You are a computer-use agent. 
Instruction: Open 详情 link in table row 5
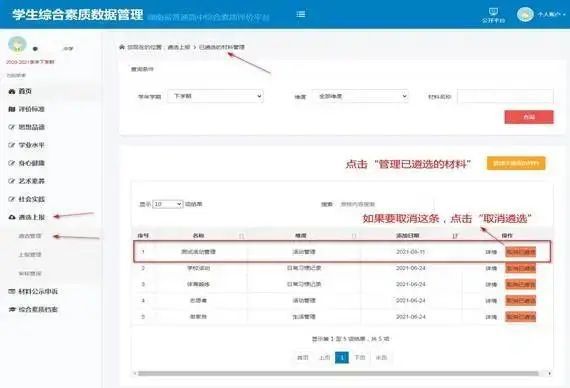coord(491,317)
